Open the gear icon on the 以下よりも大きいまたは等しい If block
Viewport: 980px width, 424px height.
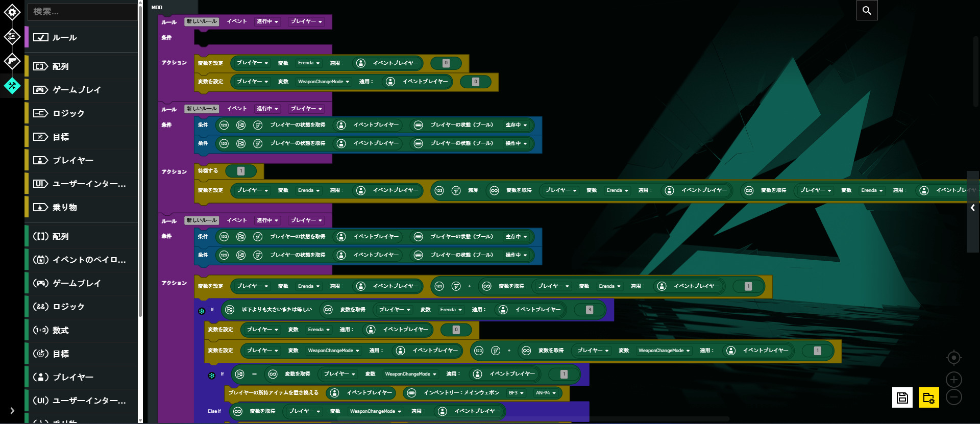(202, 311)
